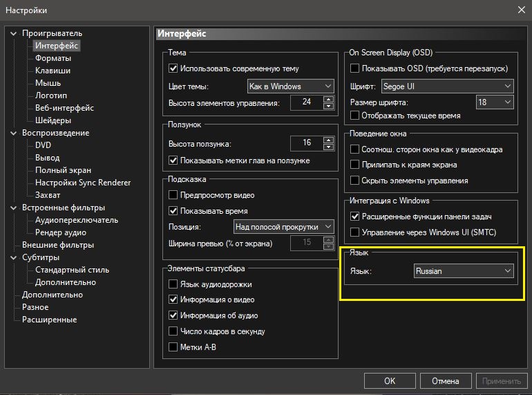Open 'Настройки Sync Renderer'
The height and width of the screenshot is (395, 532).
(83, 183)
